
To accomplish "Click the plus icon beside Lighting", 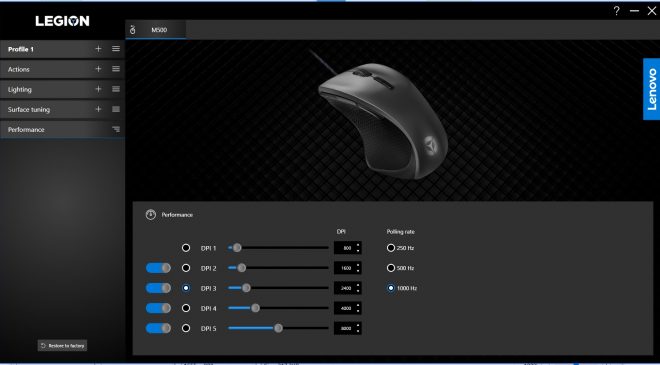I will pyautogui.click(x=98, y=89).
